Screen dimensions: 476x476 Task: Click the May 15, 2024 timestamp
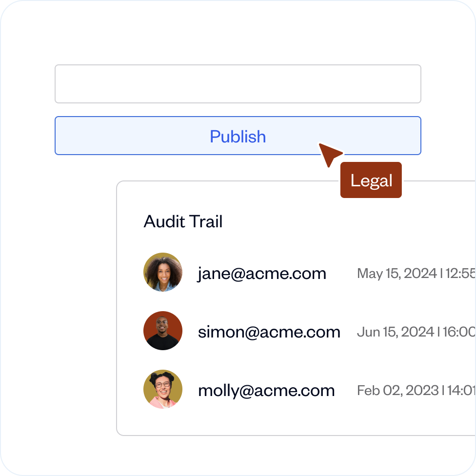point(416,274)
